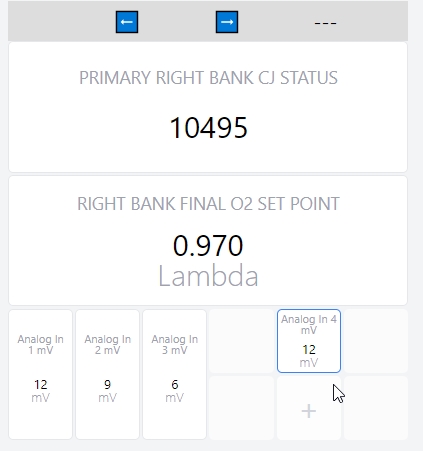Click the empty slot right of Analog In 4
The image size is (423, 451).
[x=376, y=341]
